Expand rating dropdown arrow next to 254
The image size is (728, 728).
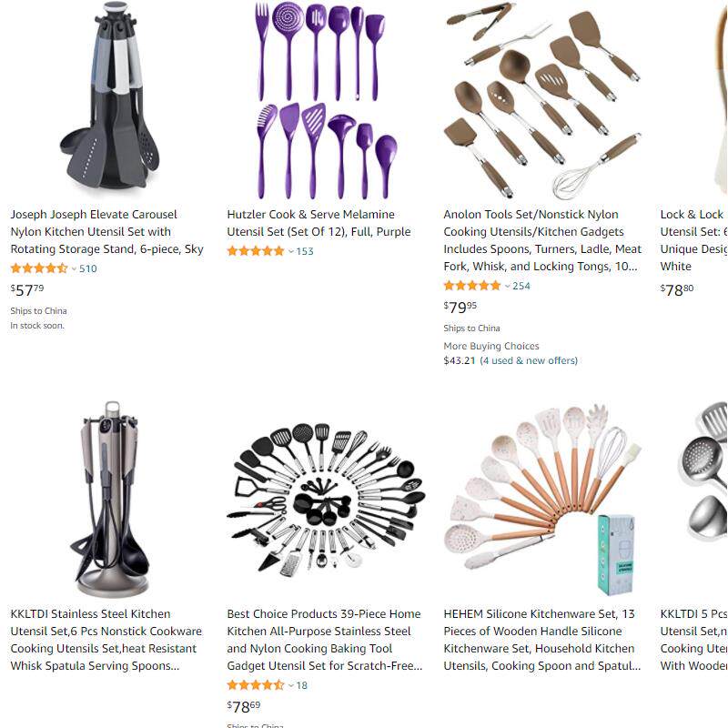[508, 286]
